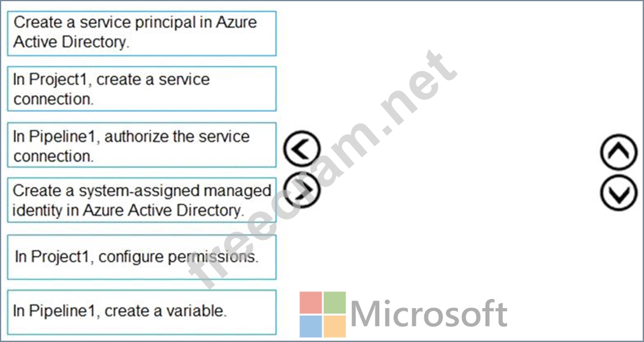This screenshot has width=644, height=342.
Task: Click the move-right arrow button
Action: point(302,190)
